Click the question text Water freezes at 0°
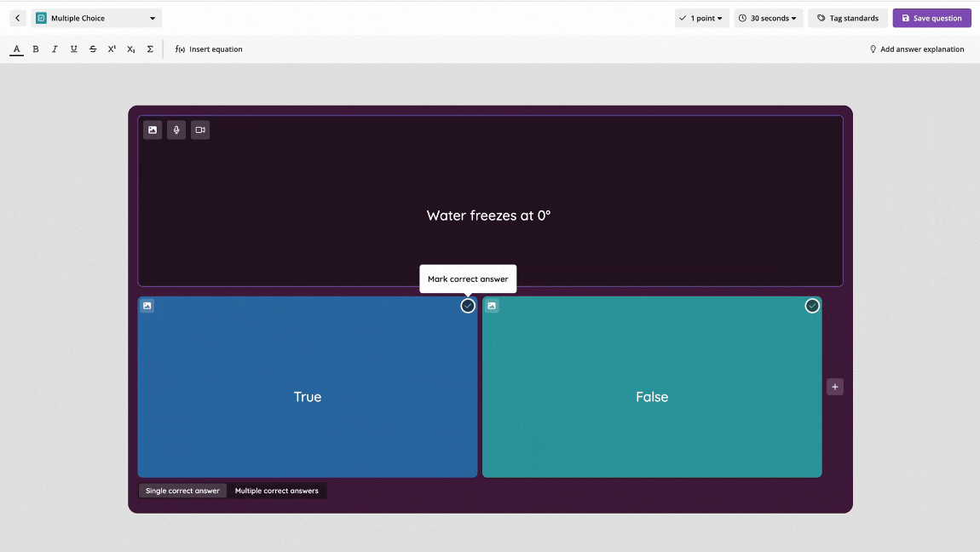This screenshot has width=980, height=552. tap(489, 216)
